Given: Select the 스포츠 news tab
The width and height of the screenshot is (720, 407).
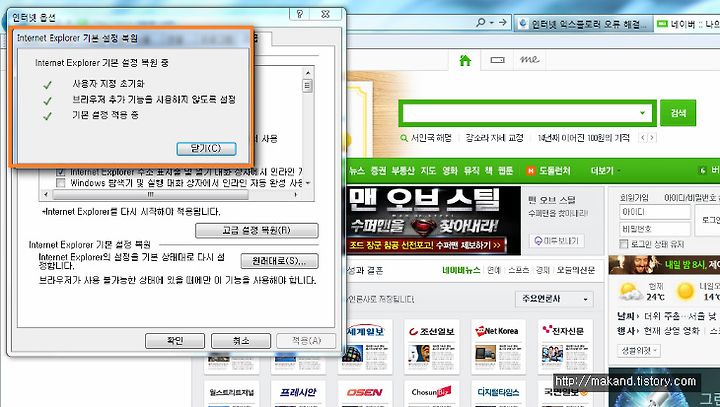Looking at the screenshot, I should (x=519, y=270).
